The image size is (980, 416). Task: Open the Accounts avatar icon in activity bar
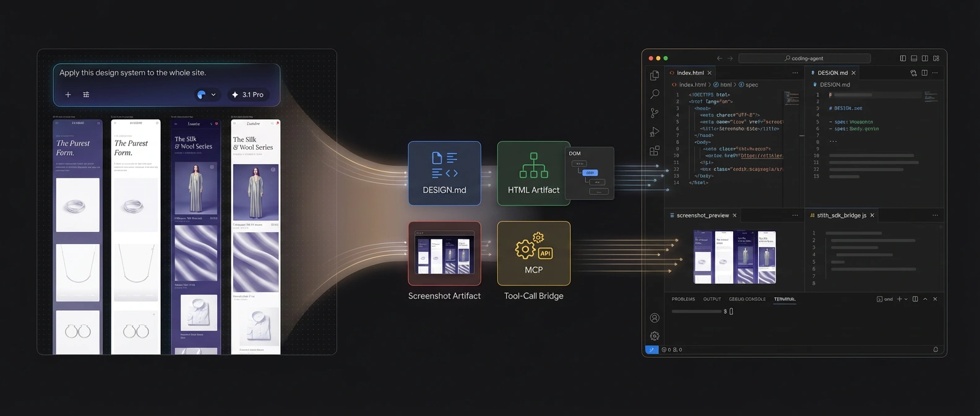655,318
